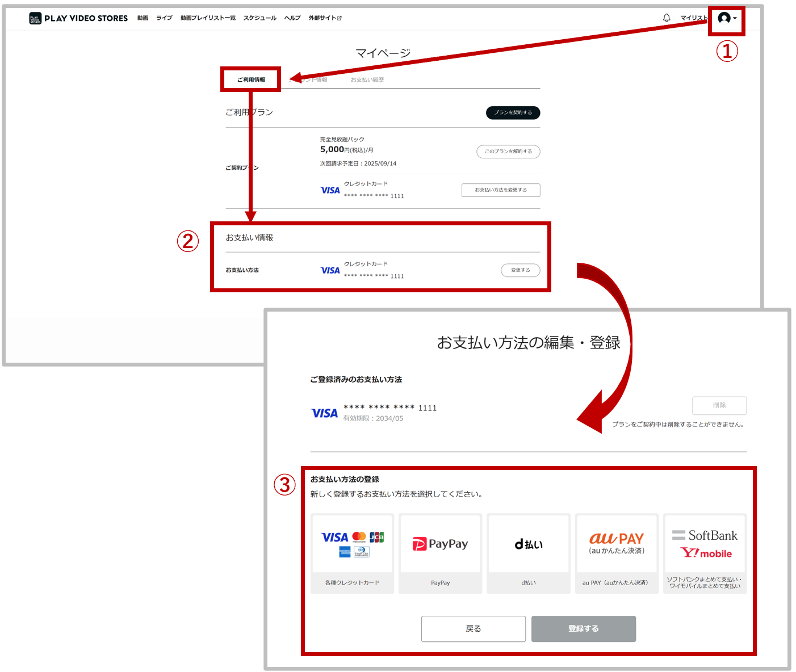This screenshot has height=672, width=796.
Task: Click このプランを解約する button
Action: (x=508, y=152)
